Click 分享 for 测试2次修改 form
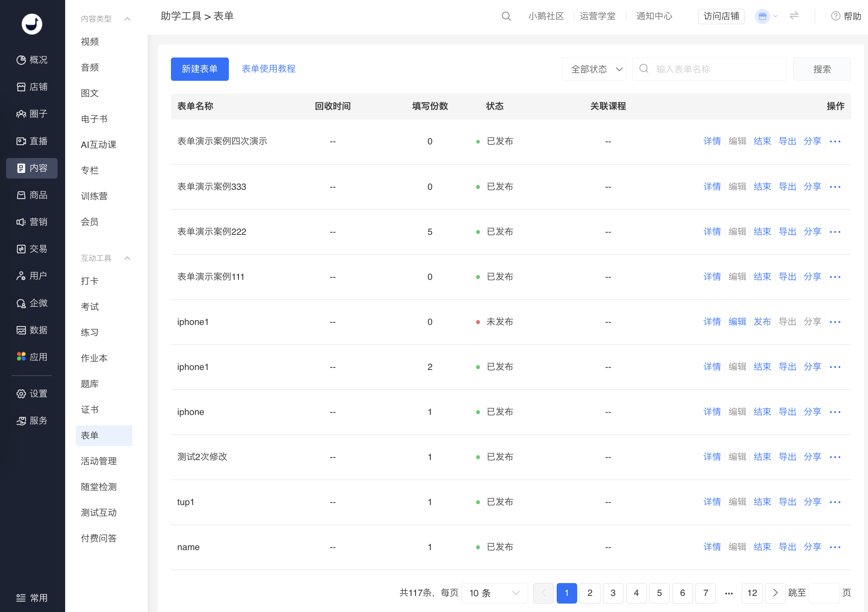Screen dimensions: 868x612 (812, 457)
